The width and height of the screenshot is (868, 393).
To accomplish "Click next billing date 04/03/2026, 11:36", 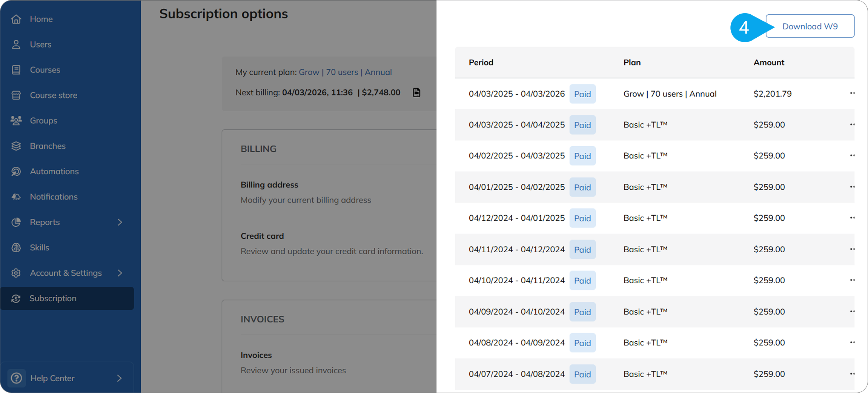I will point(317,92).
